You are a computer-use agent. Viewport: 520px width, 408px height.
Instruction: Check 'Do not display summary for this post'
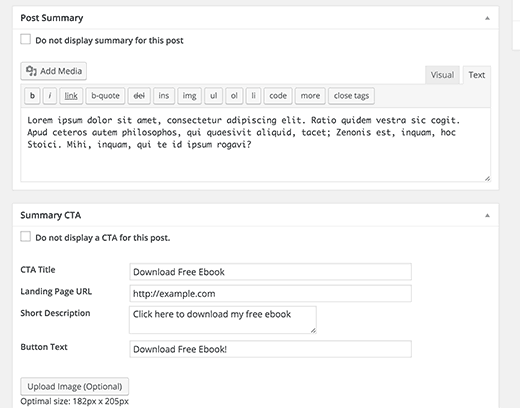point(26,39)
